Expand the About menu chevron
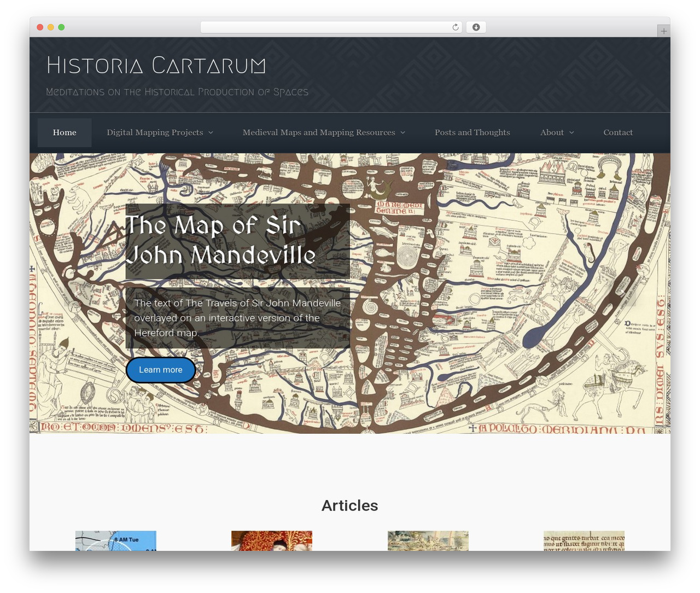Image resolution: width=700 pixels, height=593 pixels. (x=572, y=133)
